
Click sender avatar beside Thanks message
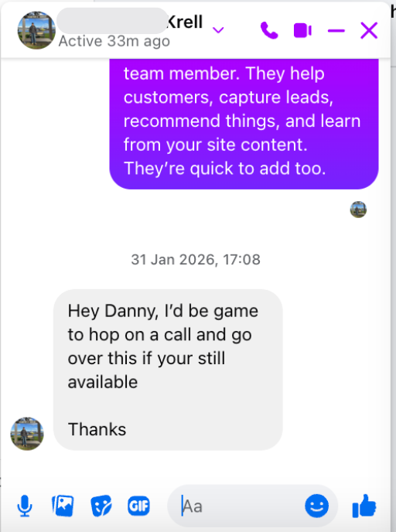coord(27,434)
